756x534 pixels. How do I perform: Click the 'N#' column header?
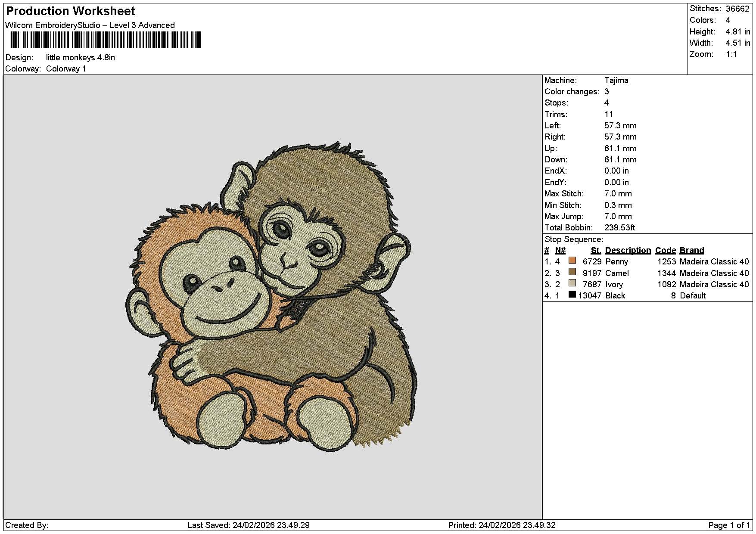[560, 251]
